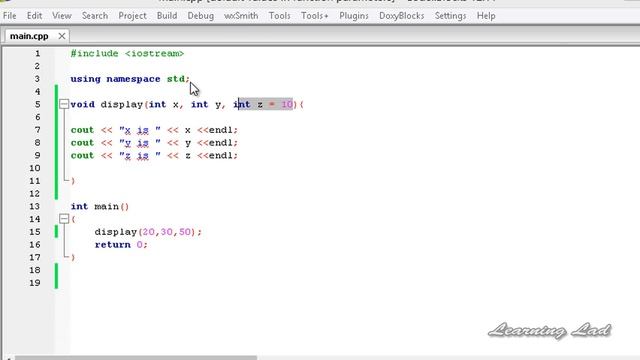The width and height of the screenshot is (640, 360).
Task: Click the 'return 0;' statement
Action: pyautogui.click(x=121, y=244)
